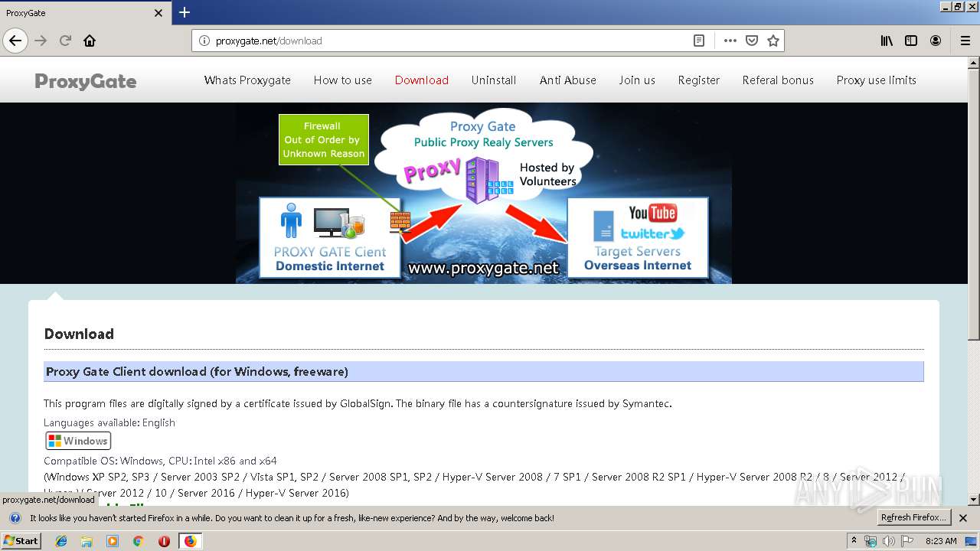Open the Join us page

pos(637,80)
